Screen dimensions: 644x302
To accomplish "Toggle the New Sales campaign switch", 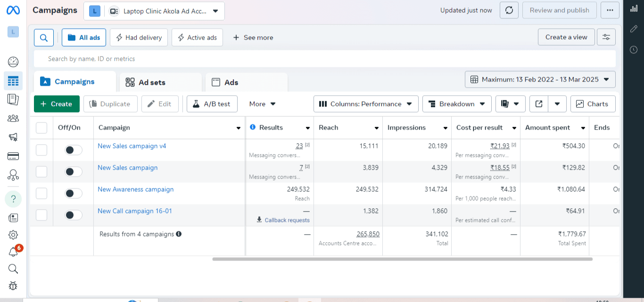I will point(74,171).
